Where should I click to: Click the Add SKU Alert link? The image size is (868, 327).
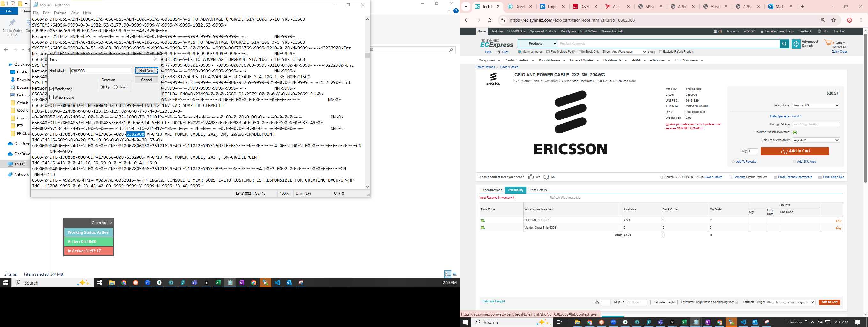tap(806, 162)
